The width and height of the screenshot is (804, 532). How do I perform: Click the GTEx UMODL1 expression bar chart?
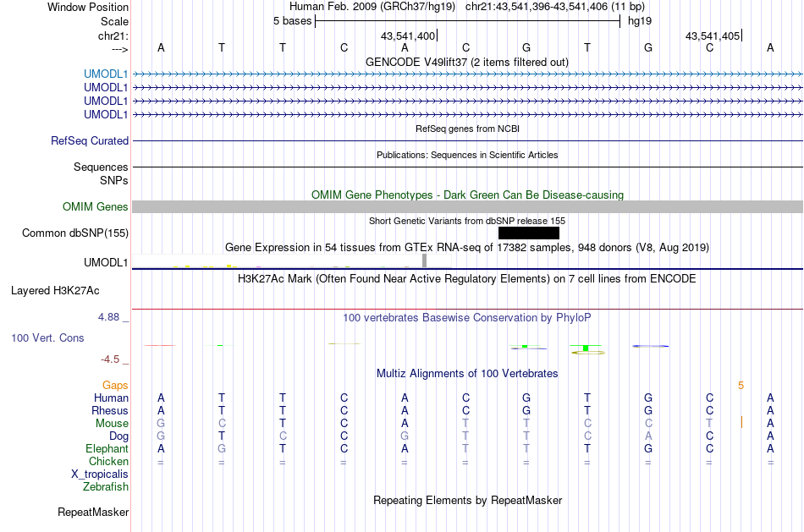[x=291, y=261]
